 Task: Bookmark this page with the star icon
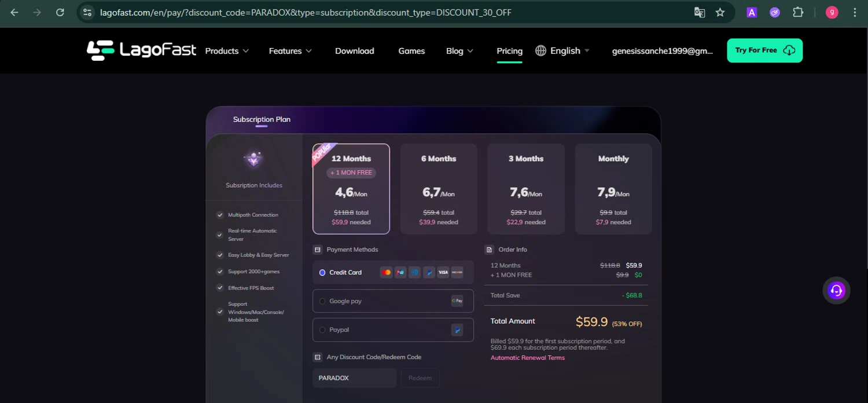click(720, 12)
